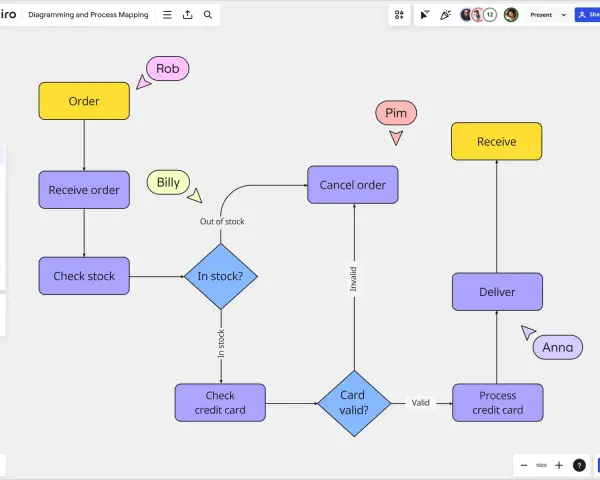Click Anna's purple cursor name tag

coord(558,347)
